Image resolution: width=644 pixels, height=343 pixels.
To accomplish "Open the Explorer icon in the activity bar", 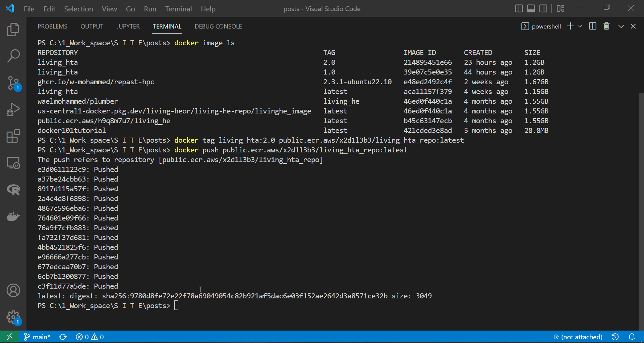I will pos(13,30).
